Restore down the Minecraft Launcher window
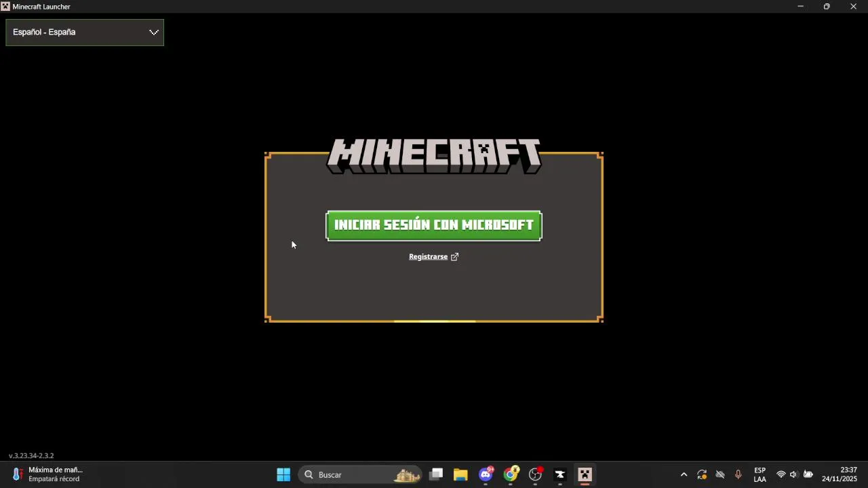This screenshot has height=488, width=868. 827,6
